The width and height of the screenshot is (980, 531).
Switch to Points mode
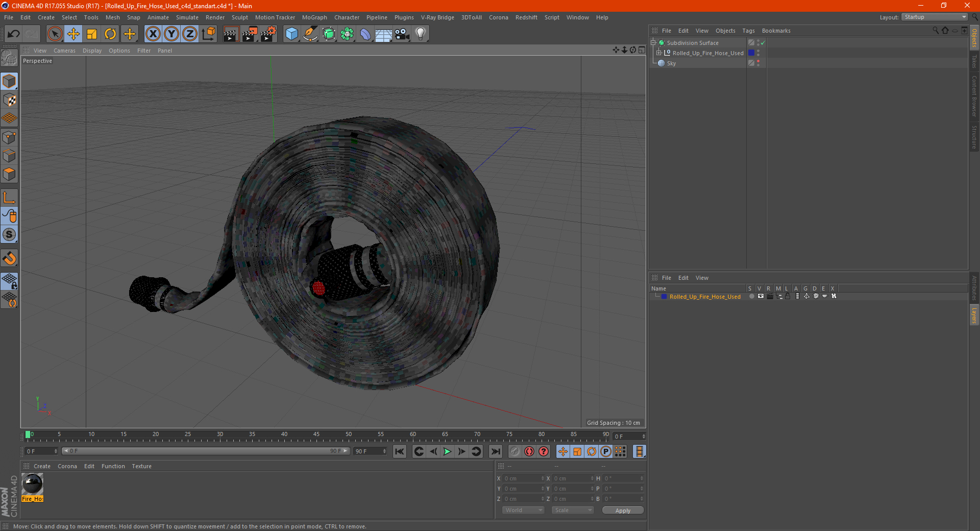(x=9, y=137)
